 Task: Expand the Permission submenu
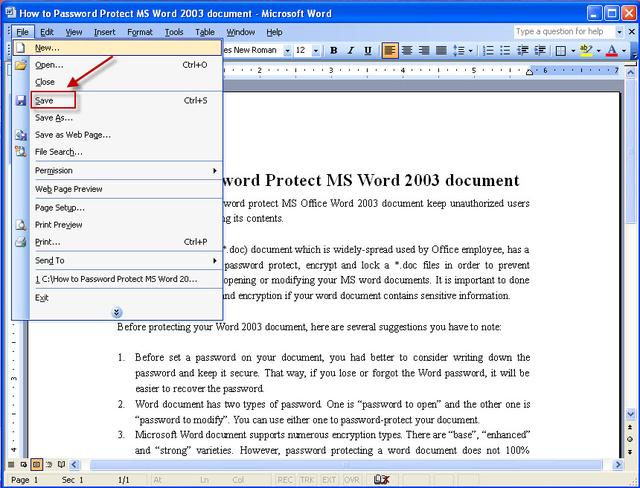coord(118,171)
